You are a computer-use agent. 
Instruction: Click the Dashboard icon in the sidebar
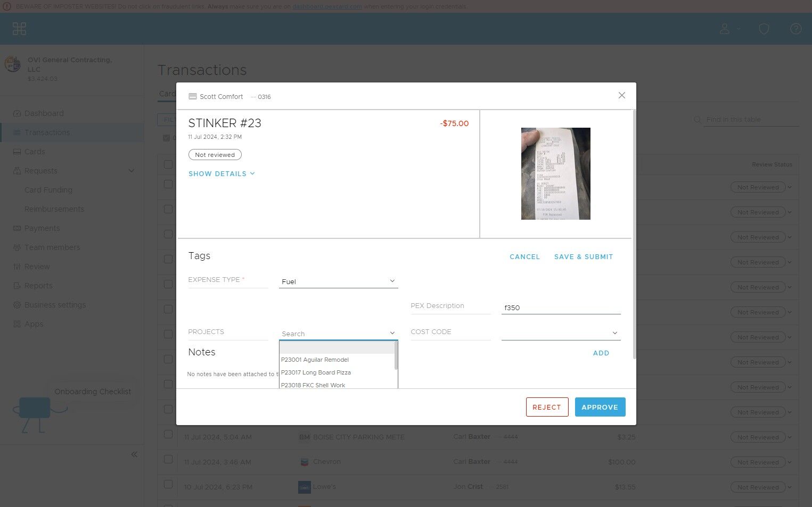click(x=17, y=113)
